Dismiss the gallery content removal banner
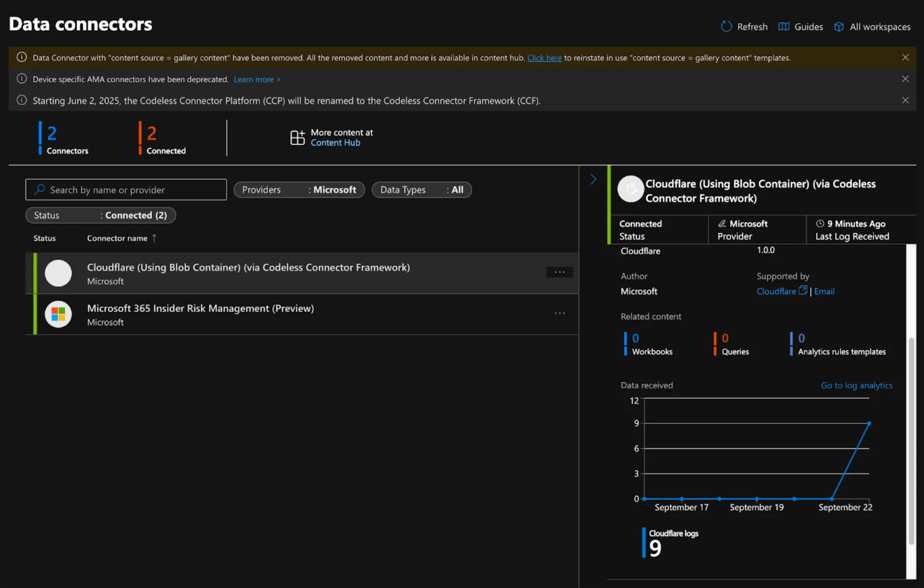This screenshot has width=924, height=588. [x=905, y=58]
